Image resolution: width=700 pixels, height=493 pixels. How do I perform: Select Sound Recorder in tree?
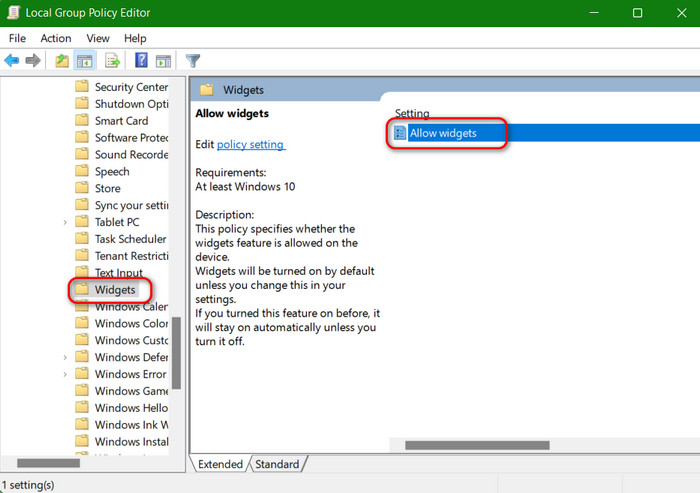pos(132,155)
